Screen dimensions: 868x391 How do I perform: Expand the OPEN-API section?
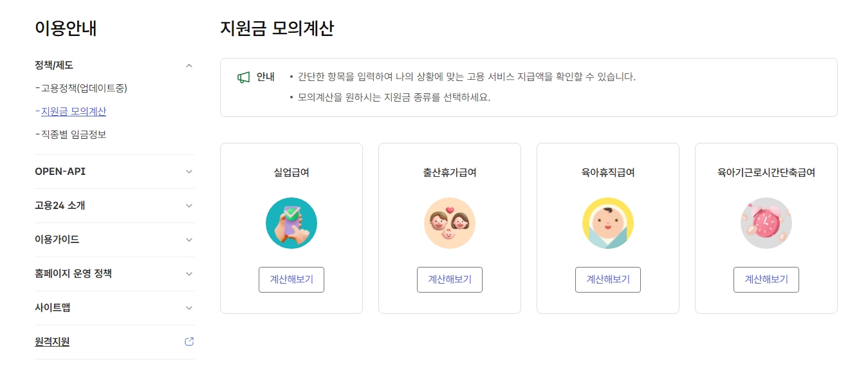pyautogui.click(x=189, y=172)
